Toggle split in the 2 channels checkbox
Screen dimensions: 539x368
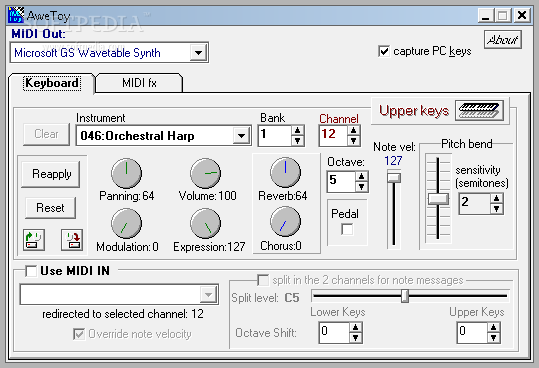263,280
